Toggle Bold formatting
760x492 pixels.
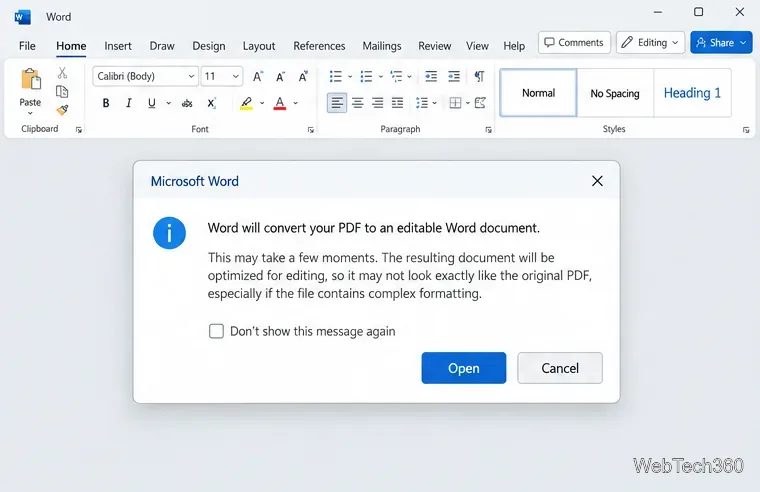(106, 103)
